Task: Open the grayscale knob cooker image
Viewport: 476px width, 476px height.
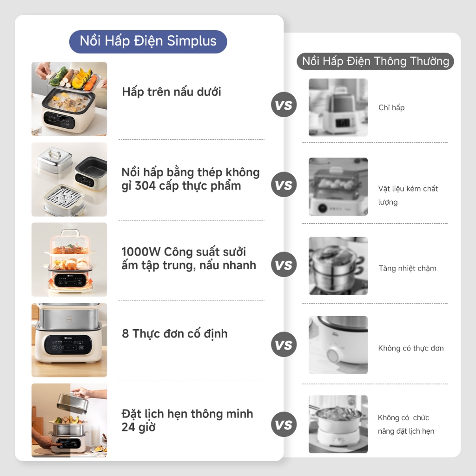Action: [x=338, y=345]
